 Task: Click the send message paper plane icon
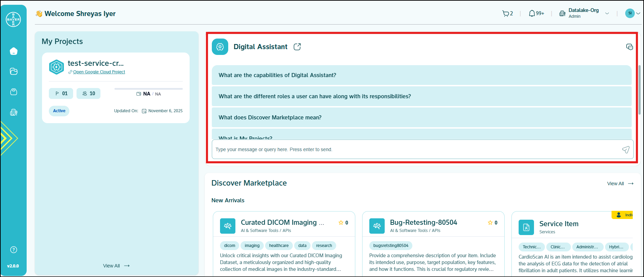(x=626, y=149)
